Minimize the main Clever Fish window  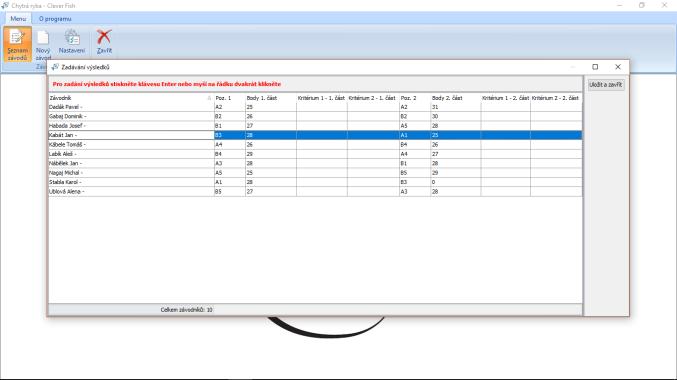click(x=620, y=6)
